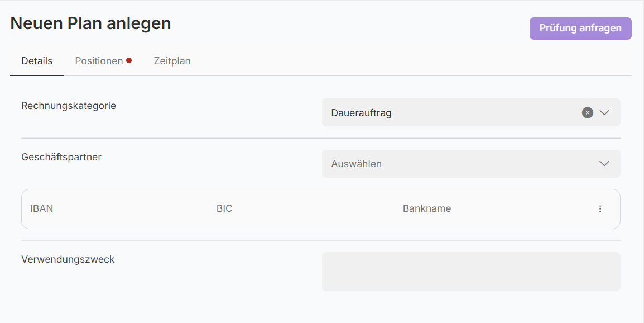
Task: Click the red dot next to Positionen
Action: pos(129,60)
